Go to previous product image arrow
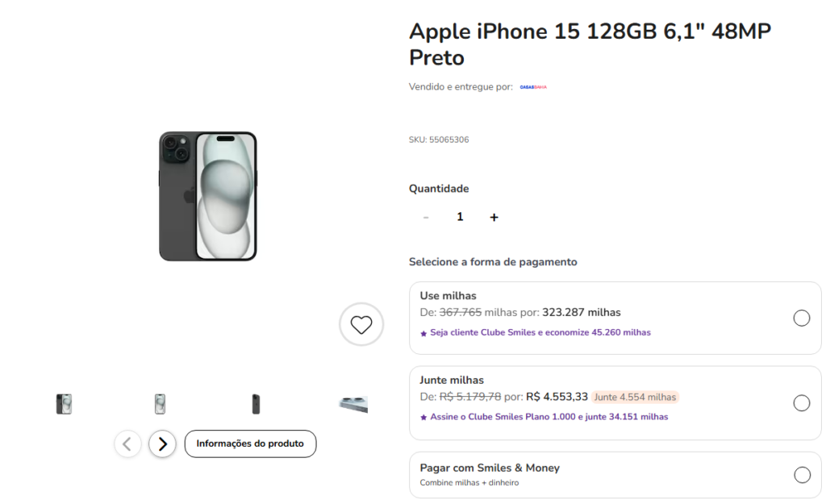The height and width of the screenshot is (504, 826). pyautogui.click(x=127, y=444)
